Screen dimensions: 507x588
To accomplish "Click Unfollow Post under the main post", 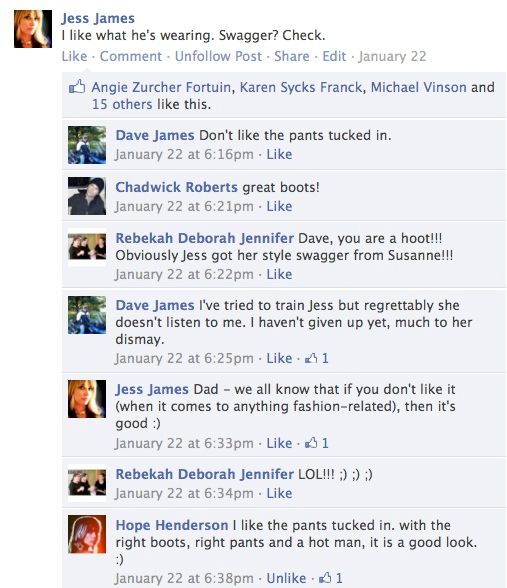I will click(218, 56).
